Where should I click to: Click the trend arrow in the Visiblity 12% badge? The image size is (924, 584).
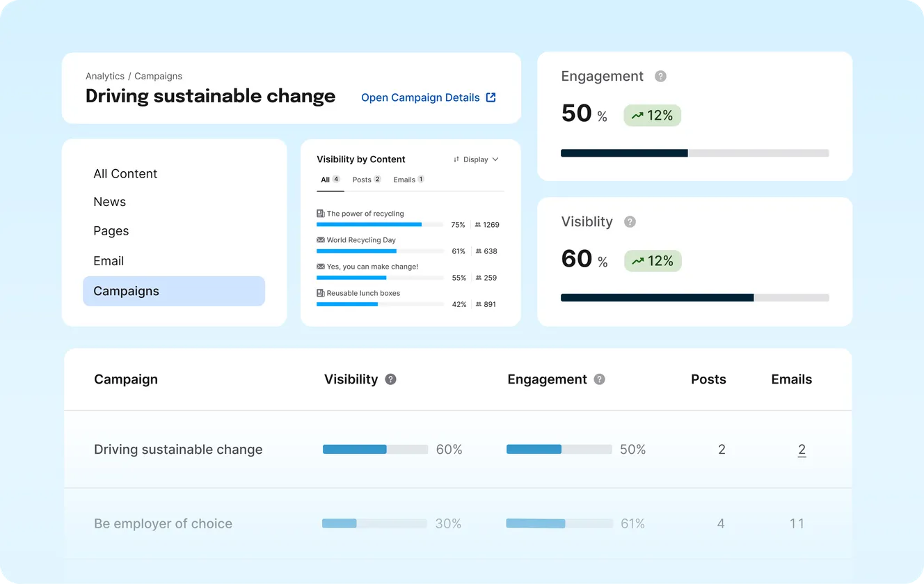point(638,262)
